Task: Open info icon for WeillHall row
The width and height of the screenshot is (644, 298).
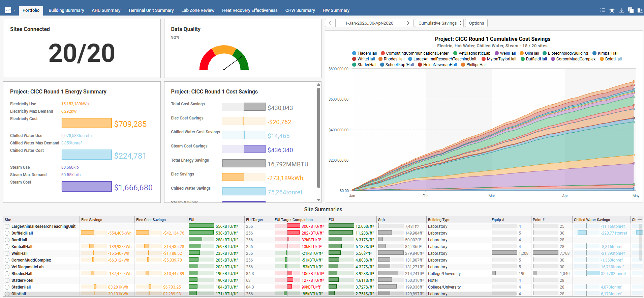Action: coord(7,253)
